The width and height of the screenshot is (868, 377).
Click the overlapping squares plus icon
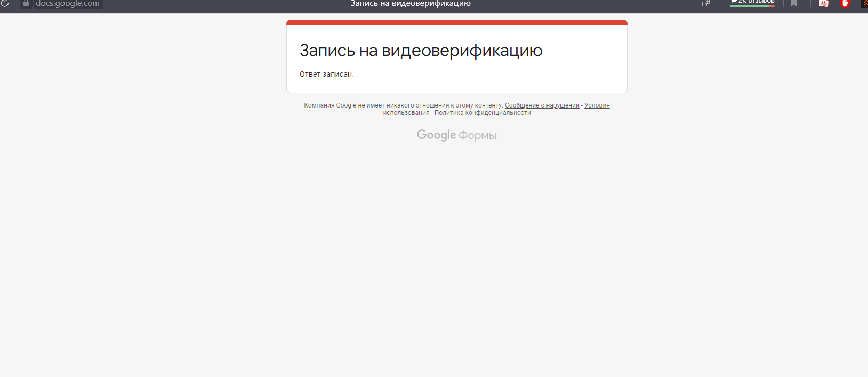[x=705, y=3]
